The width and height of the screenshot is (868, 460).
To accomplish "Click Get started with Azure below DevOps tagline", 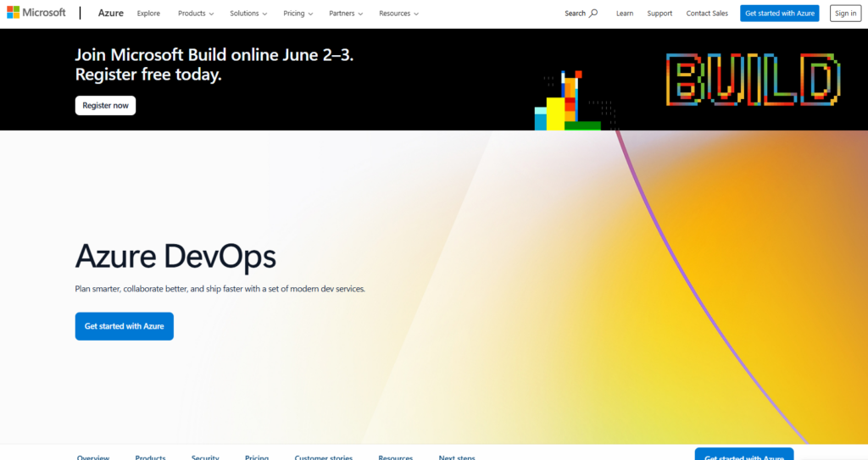I will pyautogui.click(x=124, y=326).
